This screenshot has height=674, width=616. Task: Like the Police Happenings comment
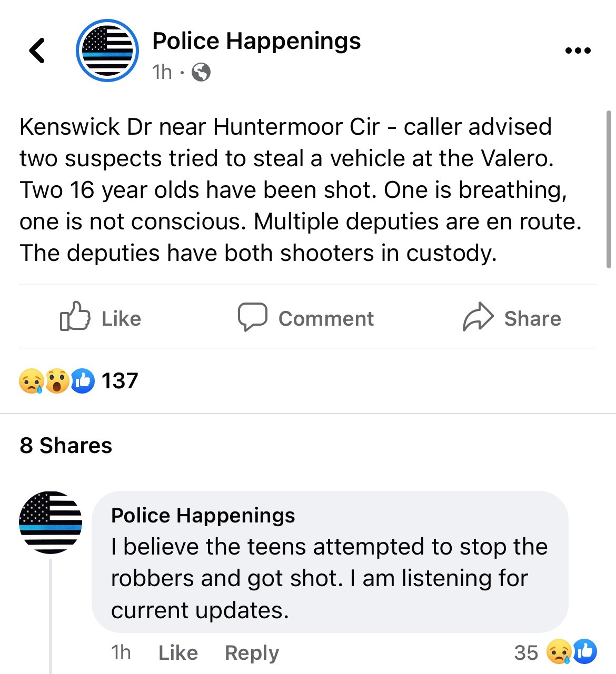[178, 653]
